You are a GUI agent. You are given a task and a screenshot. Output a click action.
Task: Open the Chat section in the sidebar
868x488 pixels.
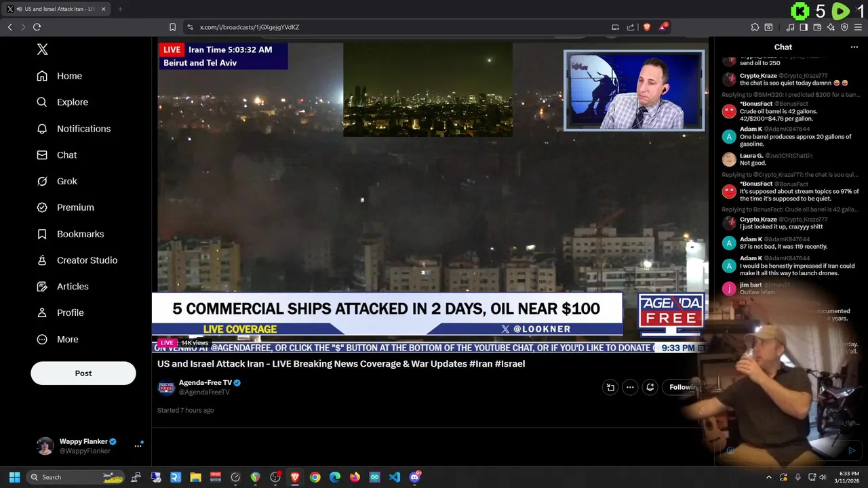[57, 155]
